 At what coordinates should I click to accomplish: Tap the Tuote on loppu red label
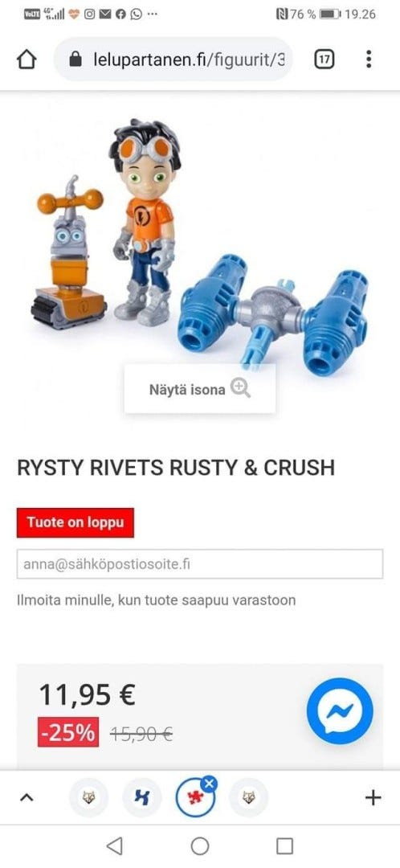coord(76,522)
